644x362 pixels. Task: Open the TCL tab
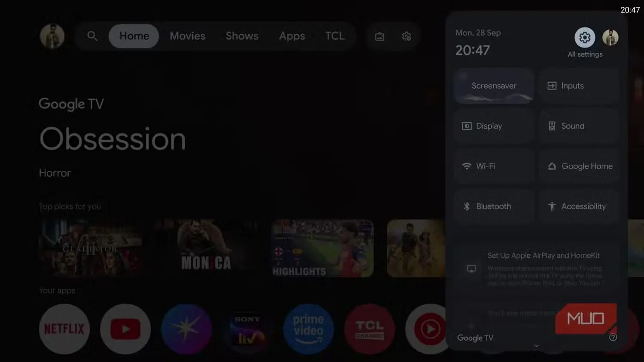pos(335,36)
